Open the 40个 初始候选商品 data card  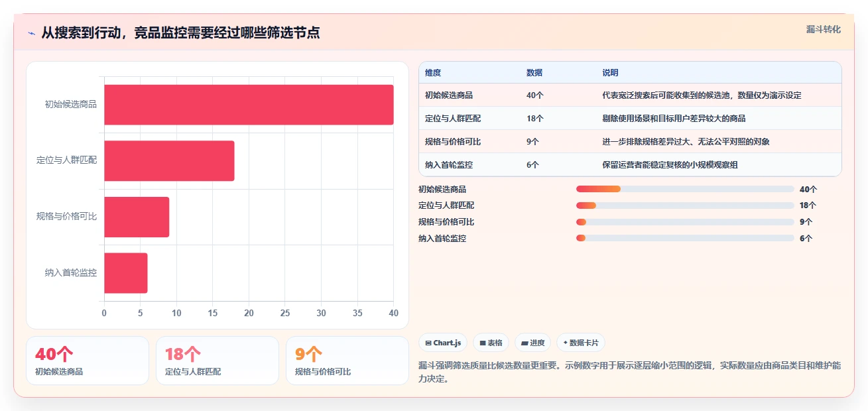coord(88,361)
